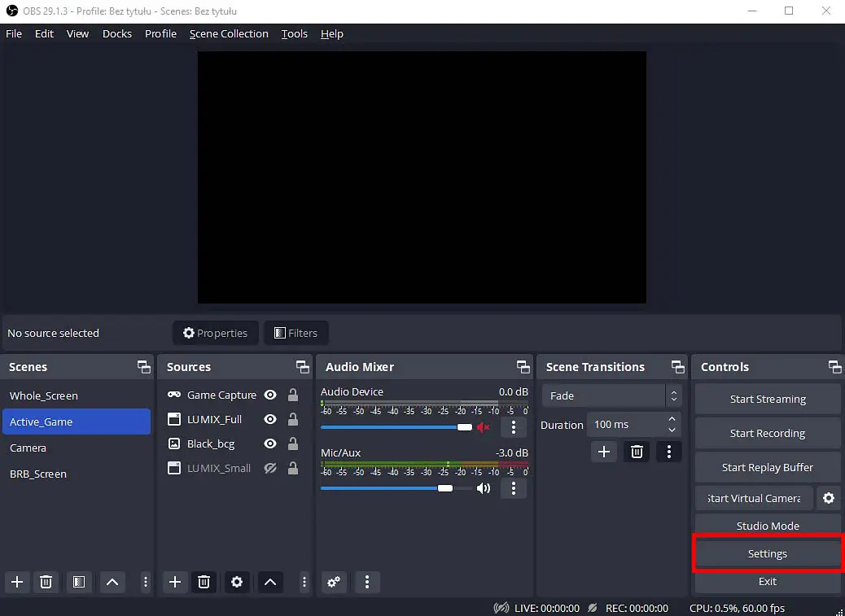Image resolution: width=845 pixels, height=616 pixels.
Task: Add a scene transition with the plus icon
Action: tap(603, 452)
